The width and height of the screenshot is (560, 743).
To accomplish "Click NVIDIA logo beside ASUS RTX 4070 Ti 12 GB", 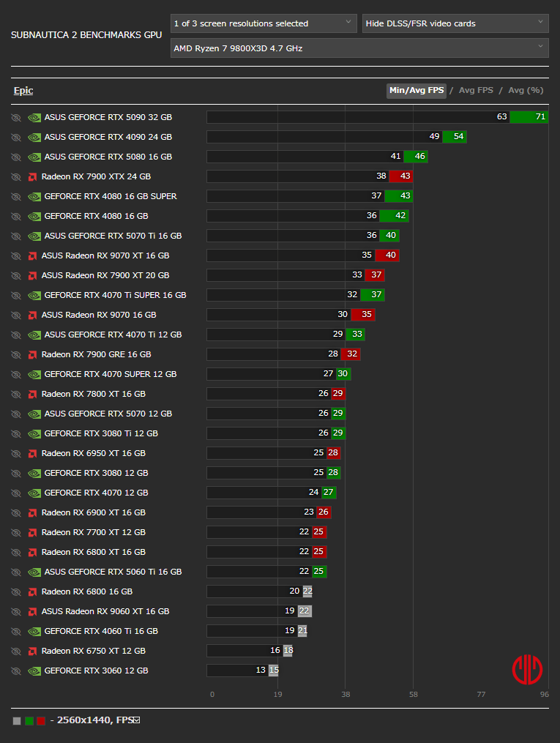I will point(34,335).
